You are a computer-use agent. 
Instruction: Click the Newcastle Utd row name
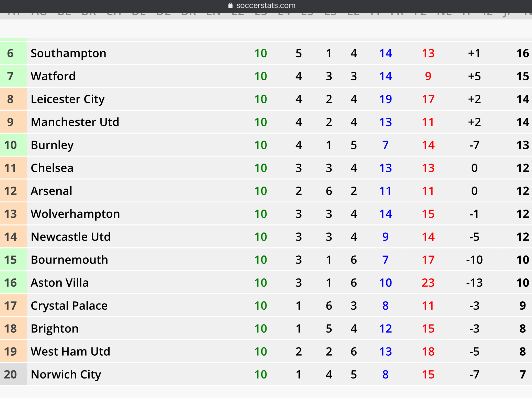coord(71,237)
